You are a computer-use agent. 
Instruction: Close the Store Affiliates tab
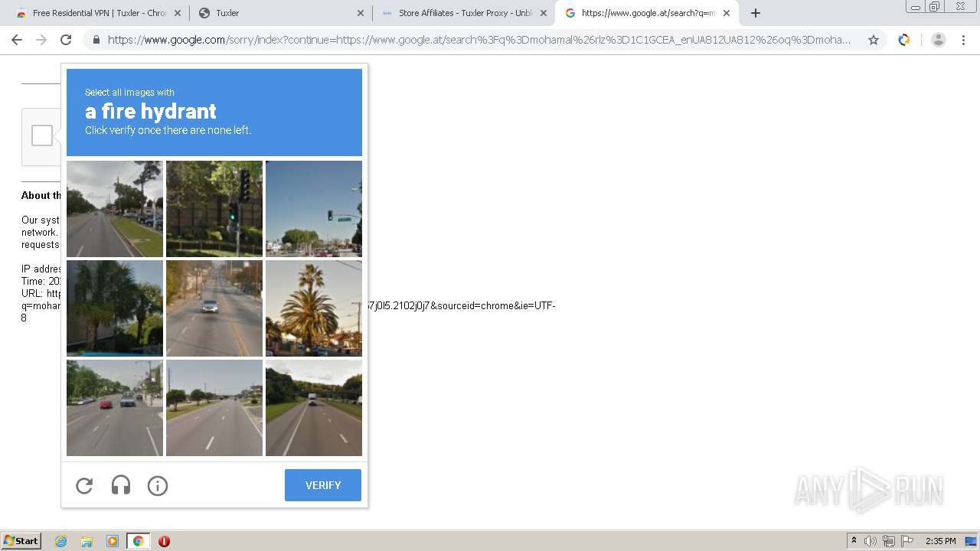tap(544, 13)
